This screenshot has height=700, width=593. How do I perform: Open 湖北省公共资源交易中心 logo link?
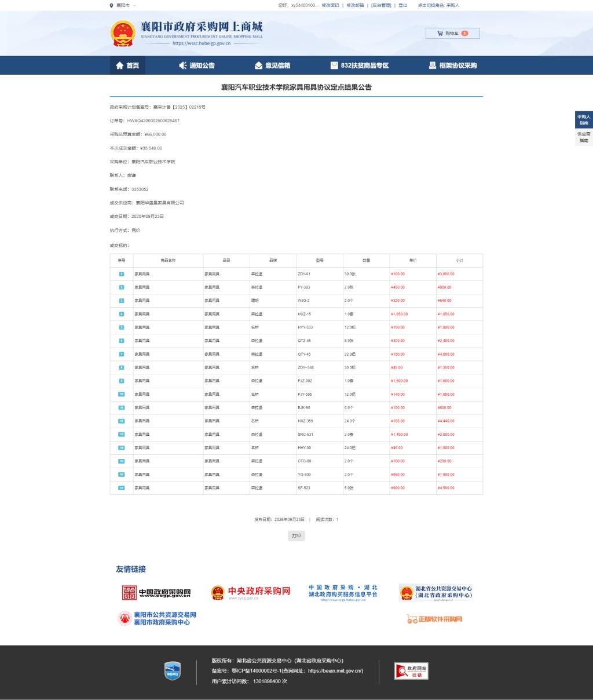point(436,592)
